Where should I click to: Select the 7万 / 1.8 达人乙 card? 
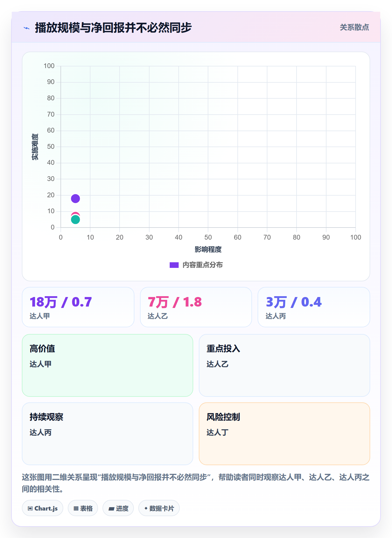click(196, 307)
